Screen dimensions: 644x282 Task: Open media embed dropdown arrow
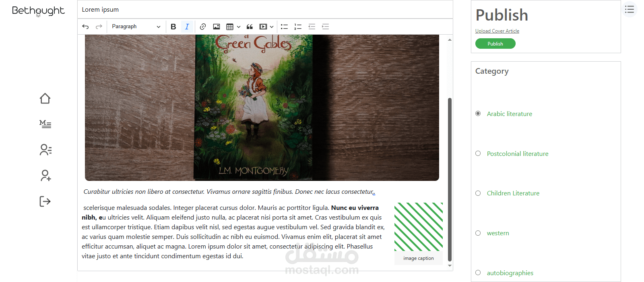(272, 27)
